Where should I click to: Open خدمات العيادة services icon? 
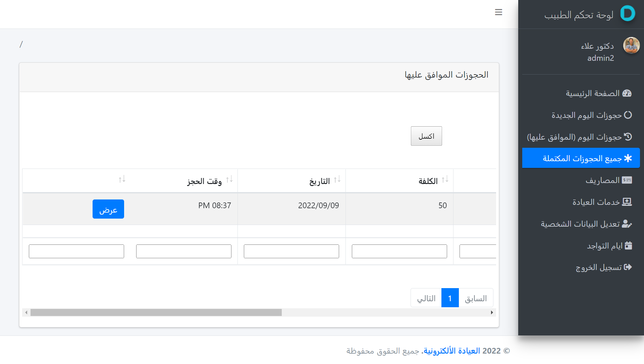click(627, 202)
